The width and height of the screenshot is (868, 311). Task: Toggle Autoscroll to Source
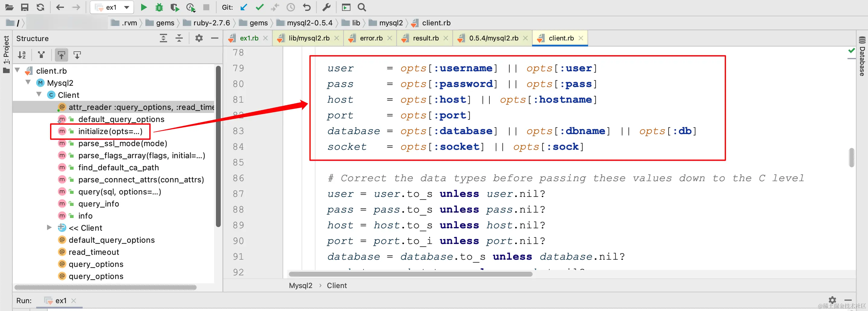[x=61, y=55]
